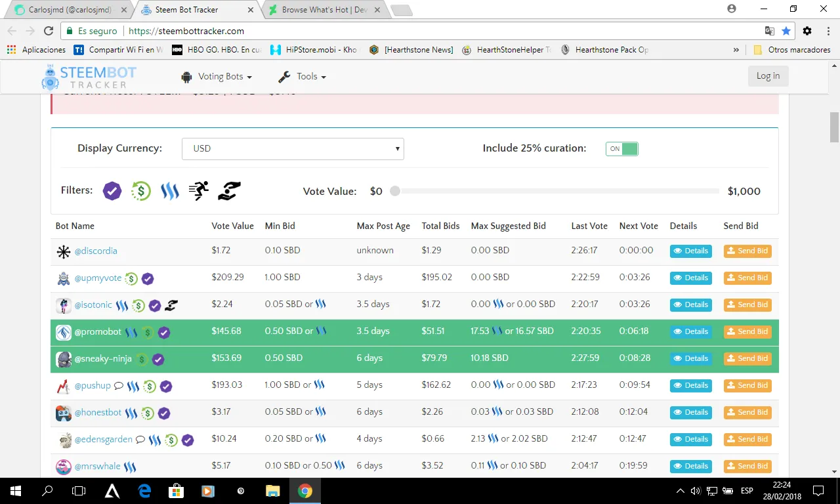Toggle the verified bots filter icon
The image size is (840, 504).
112,191
